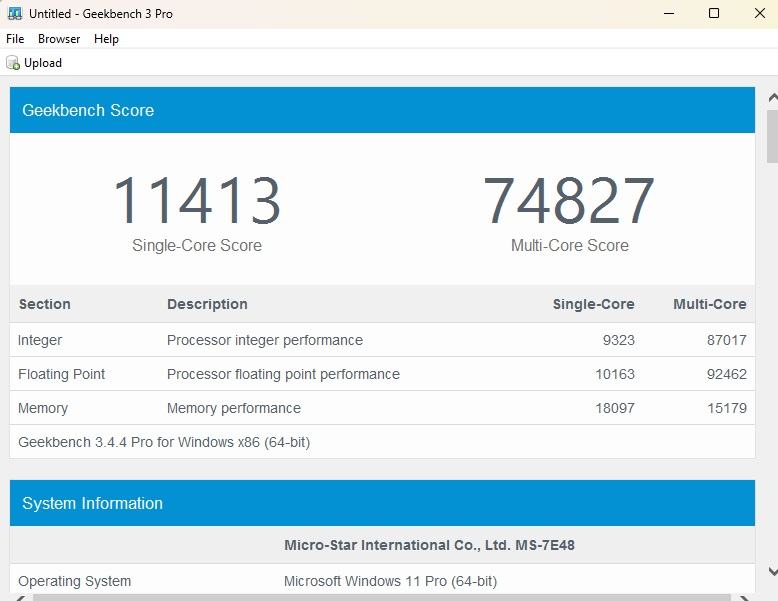Screen dimensions: 778x601
Task: Click the Operating System label
Action: (x=74, y=581)
